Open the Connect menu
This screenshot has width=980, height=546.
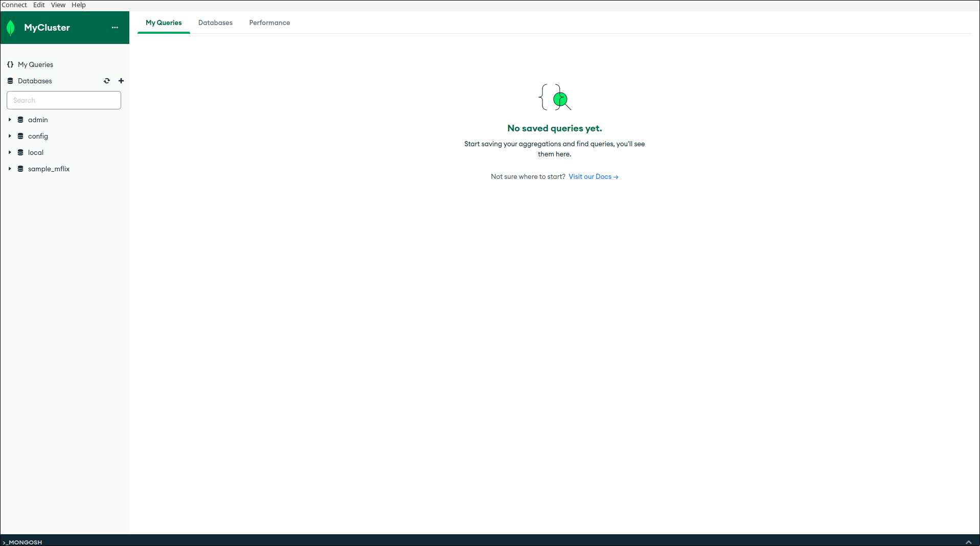pyautogui.click(x=14, y=5)
